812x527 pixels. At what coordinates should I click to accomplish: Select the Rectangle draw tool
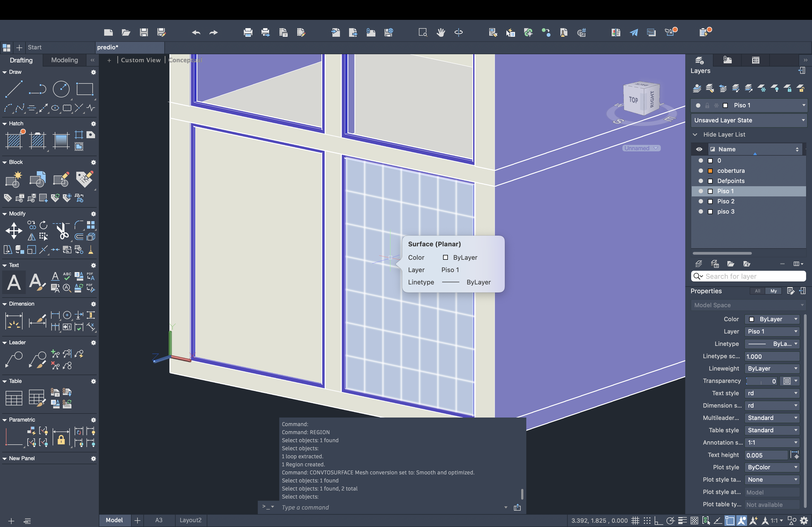[x=85, y=89]
